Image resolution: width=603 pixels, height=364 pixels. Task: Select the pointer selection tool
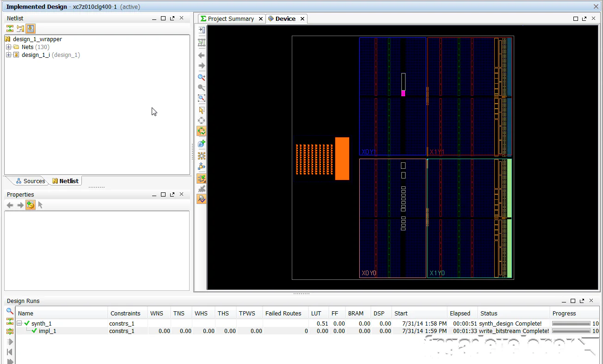tap(201, 110)
